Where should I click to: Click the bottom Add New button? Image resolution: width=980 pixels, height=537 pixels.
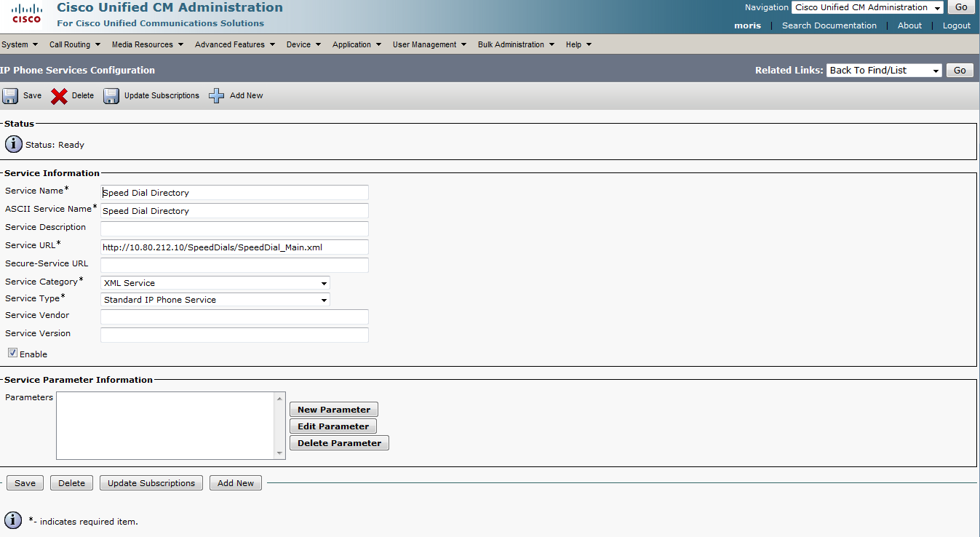coord(236,483)
